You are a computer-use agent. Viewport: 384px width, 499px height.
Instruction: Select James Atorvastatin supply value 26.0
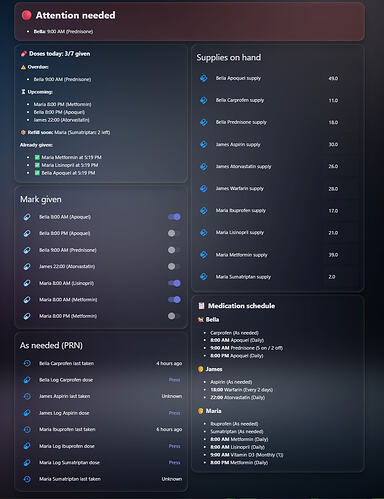[333, 166]
